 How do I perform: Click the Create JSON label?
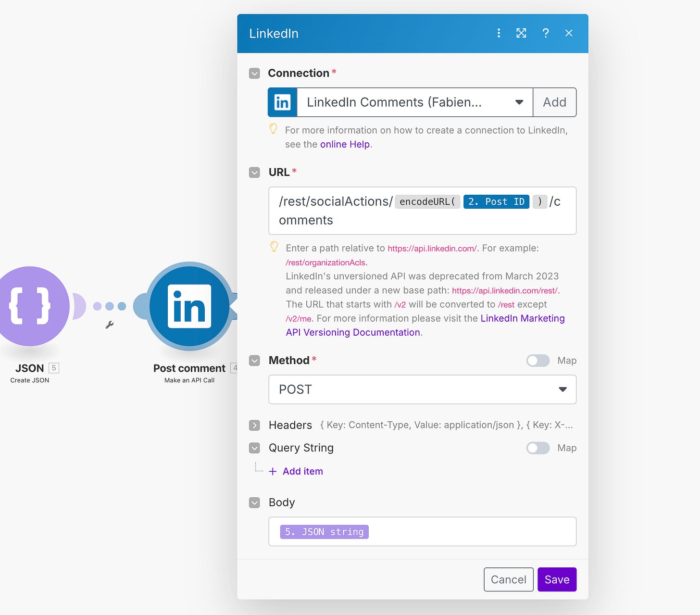click(30, 380)
